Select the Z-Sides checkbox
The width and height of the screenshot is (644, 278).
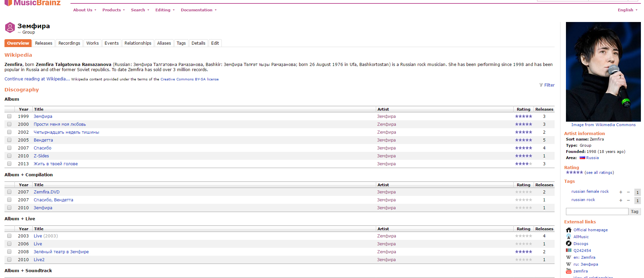coord(9,156)
